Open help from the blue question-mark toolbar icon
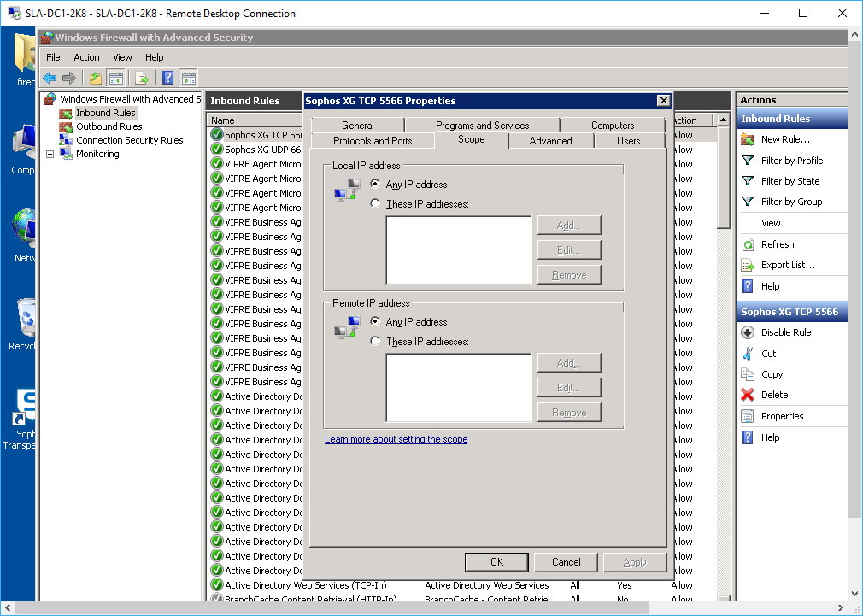Image resolution: width=863 pixels, height=616 pixels. tap(168, 78)
